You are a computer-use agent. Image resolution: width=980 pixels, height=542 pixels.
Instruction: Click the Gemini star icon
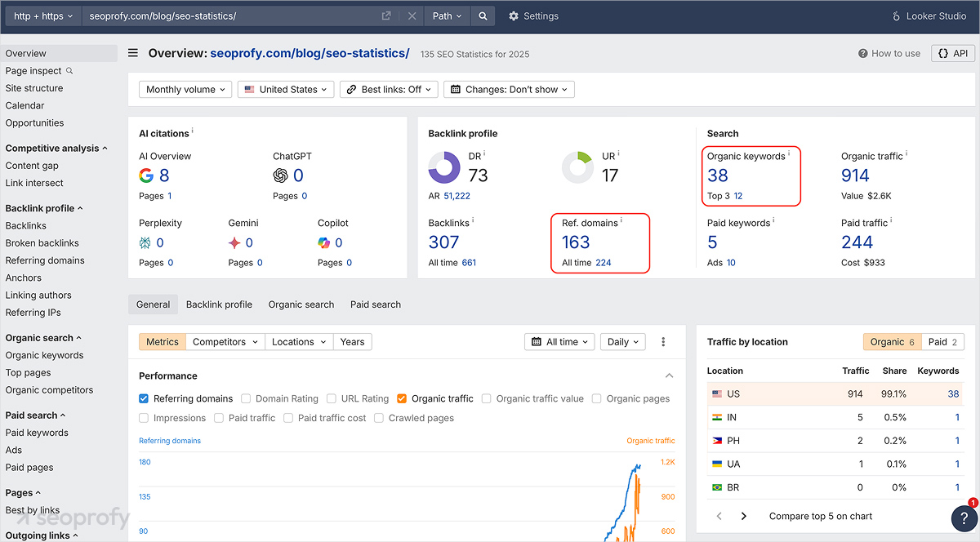(x=234, y=242)
